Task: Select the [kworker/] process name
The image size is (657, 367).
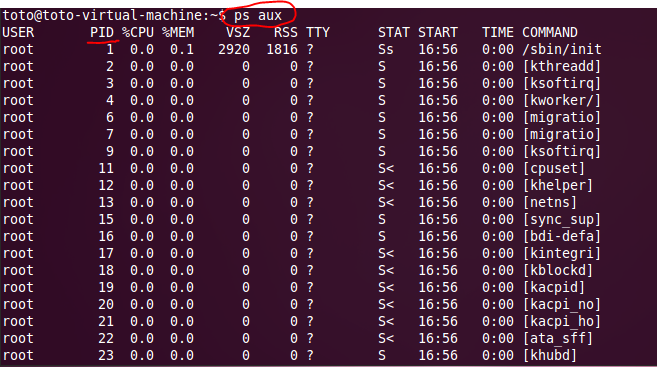Action: click(x=562, y=100)
